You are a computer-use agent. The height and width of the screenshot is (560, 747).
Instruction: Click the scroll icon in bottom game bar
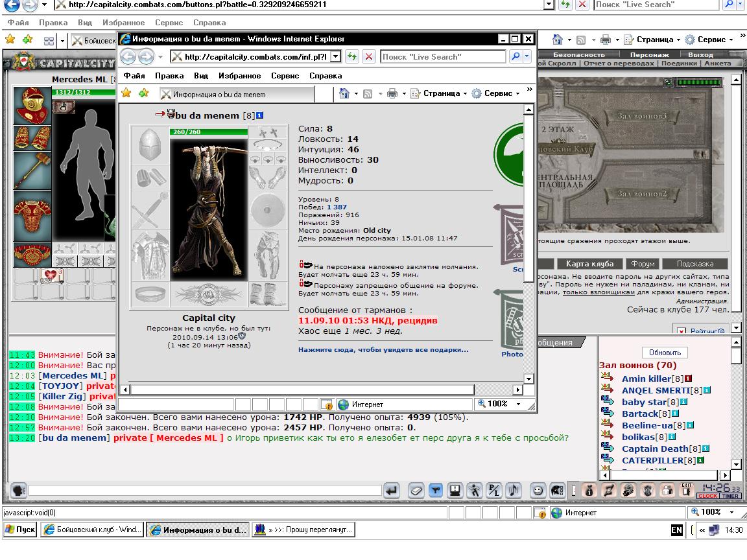pos(609,491)
